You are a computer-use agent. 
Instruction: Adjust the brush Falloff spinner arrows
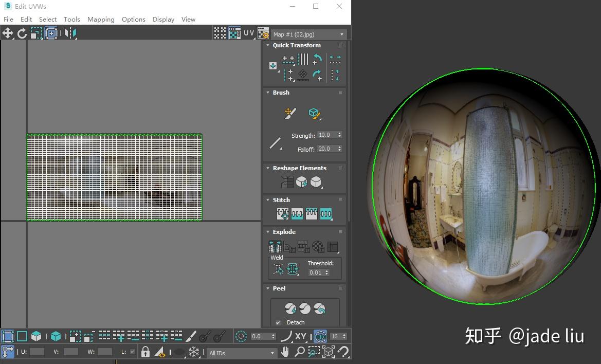coord(340,149)
